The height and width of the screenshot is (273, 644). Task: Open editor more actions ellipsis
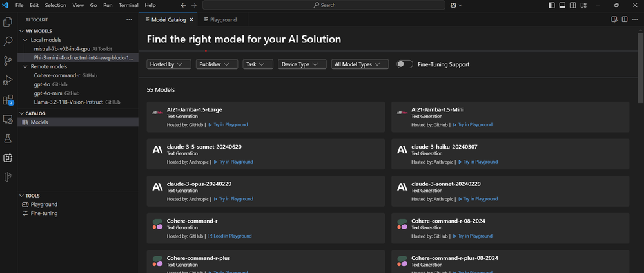[636, 19]
